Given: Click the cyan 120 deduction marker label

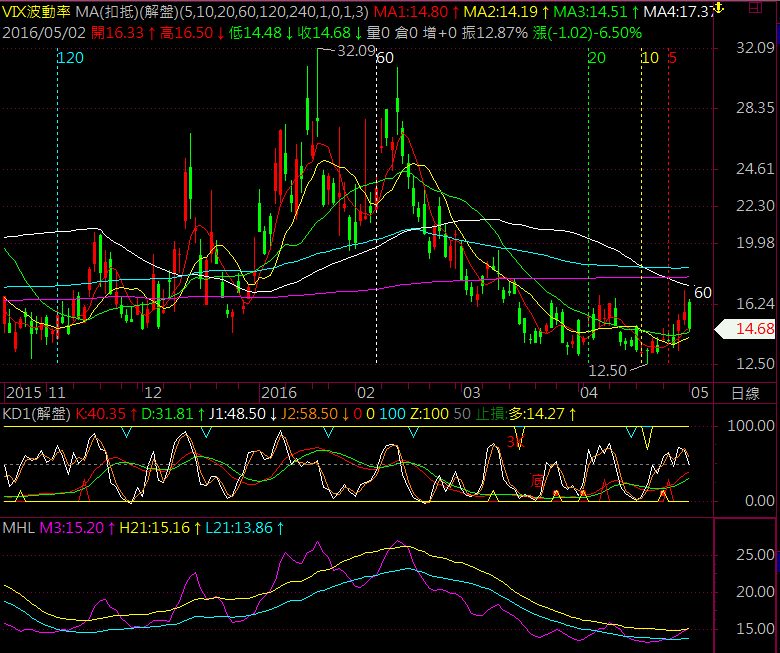Looking at the screenshot, I should (x=70, y=58).
